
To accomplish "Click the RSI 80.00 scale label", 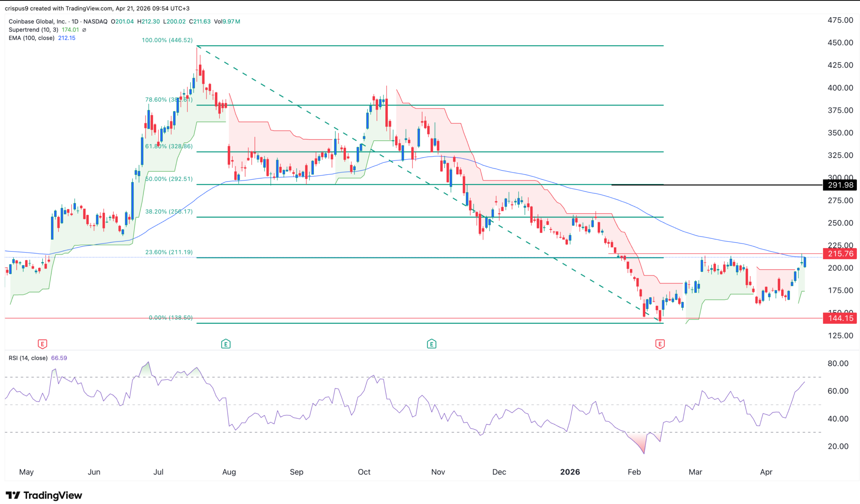I will [838, 363].
